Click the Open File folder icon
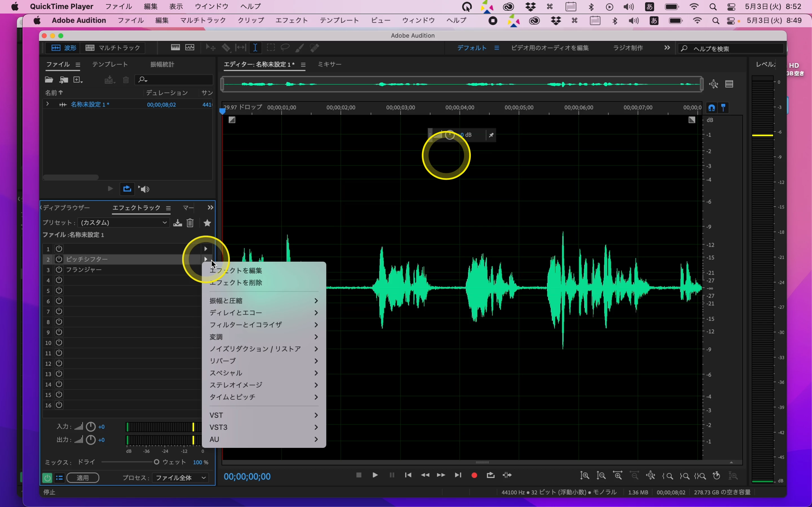812x507 pixels. [x=49, y=80]
